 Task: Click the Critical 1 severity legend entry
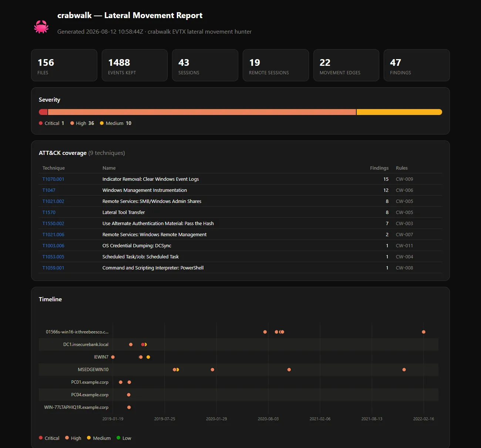click(51, 123)
